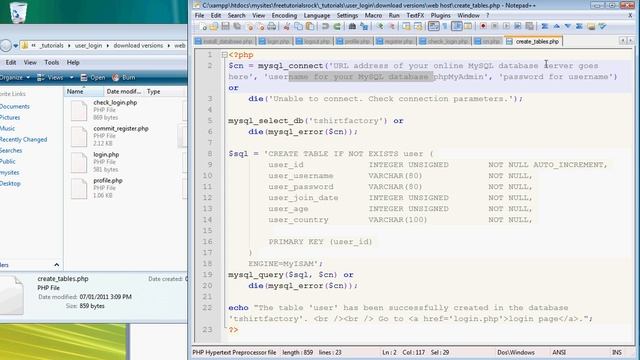This screenshot has width=640, height=360.
Task: Sort by the Name column header
Action: coord(83,91)
